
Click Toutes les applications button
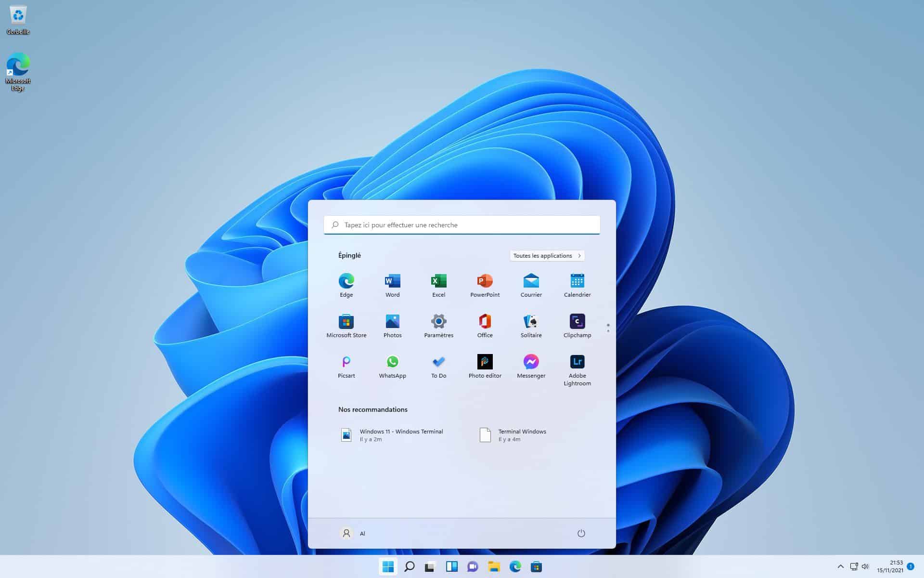547,255
